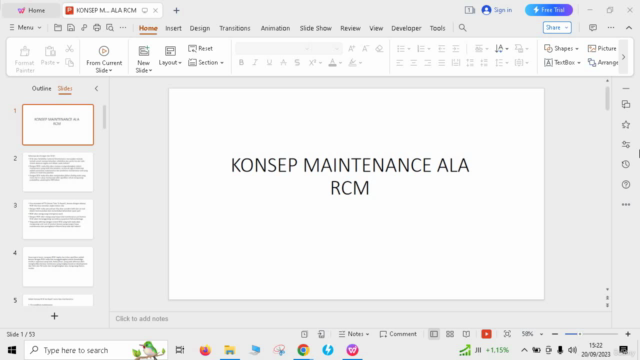This screenshot has width=640, height=360.
Task: Toggle Bold formatting
Action: coord(241,62)
